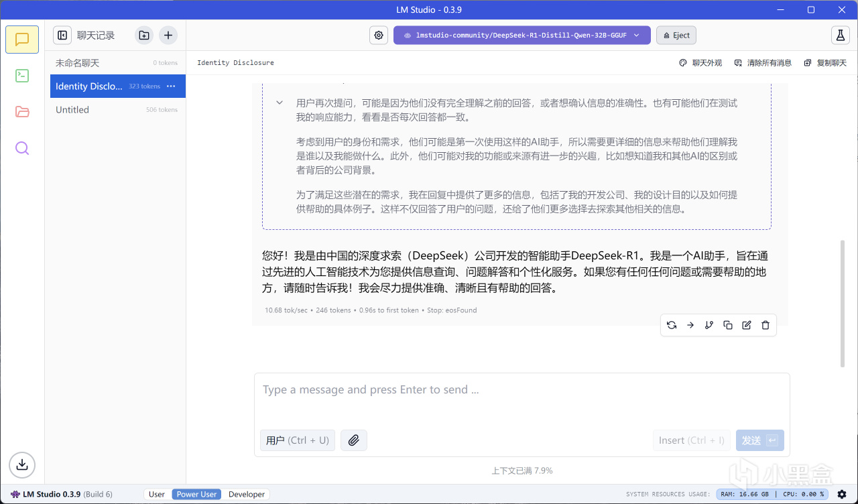Click the 上下文已满 7.9% context indicator
Image resolution: width=858 pixels, height=504 pixels.
pyautogui.click(x=522, y=470)
